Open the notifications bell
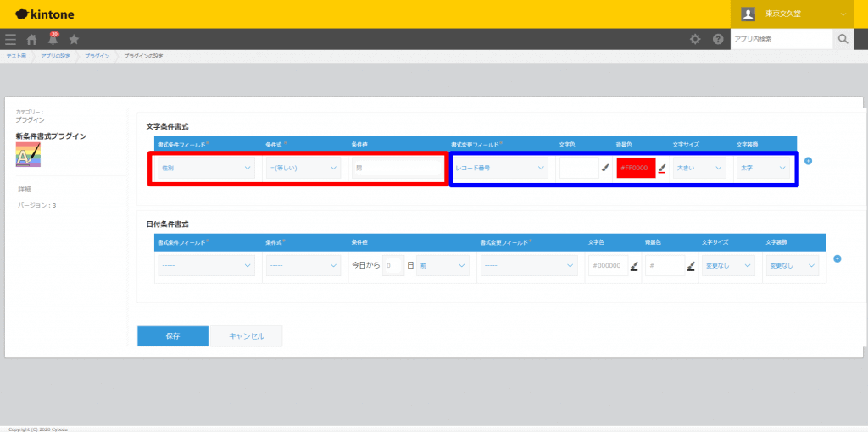The width and height of the screenshot is (868, 432). [53, 39]
